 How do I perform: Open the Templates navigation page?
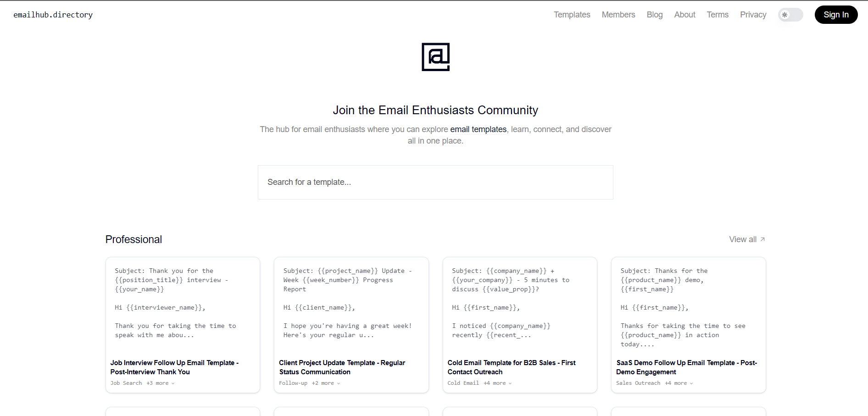pyautogui.click(x=572, y=15)
